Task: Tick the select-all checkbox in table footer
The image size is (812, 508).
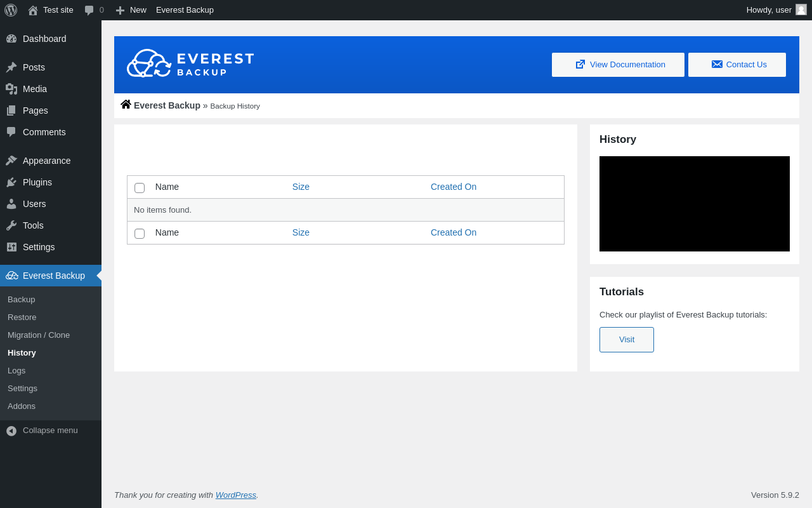Action: pos(140,234)
